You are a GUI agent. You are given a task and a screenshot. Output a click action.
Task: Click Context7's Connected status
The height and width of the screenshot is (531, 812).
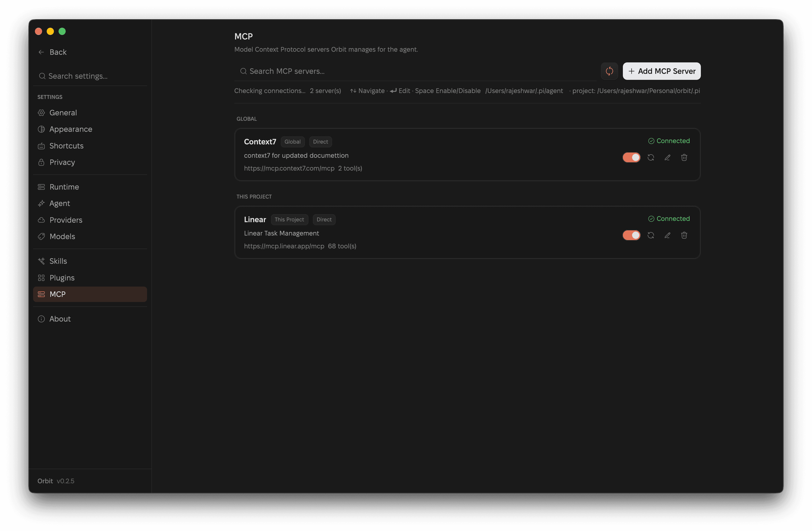(669, 141)
